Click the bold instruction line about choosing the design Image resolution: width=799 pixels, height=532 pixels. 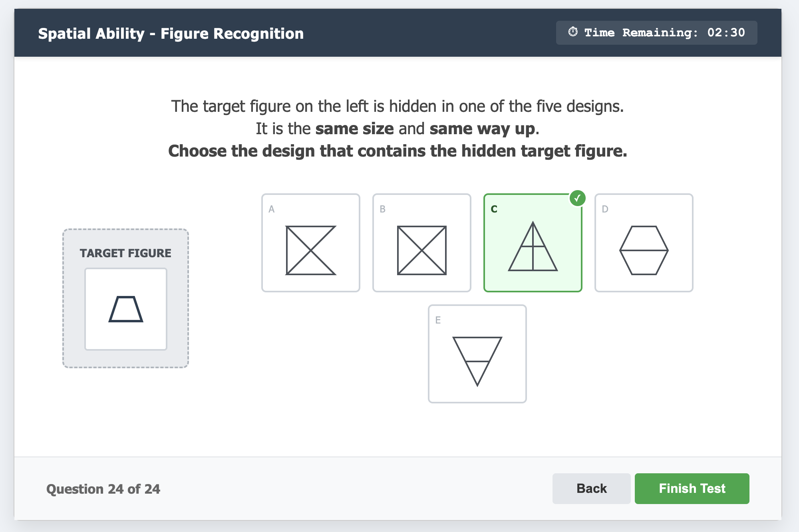[398, 151]
